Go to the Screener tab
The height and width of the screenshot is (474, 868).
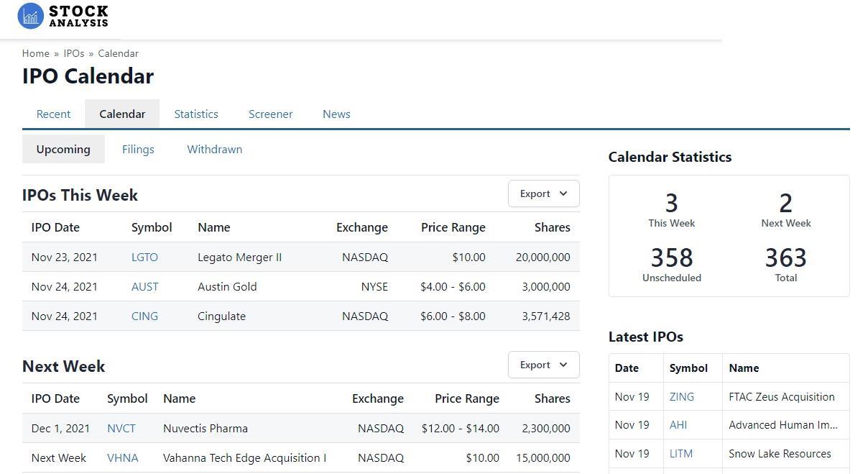pyautogui.click(x=270, y=114)
